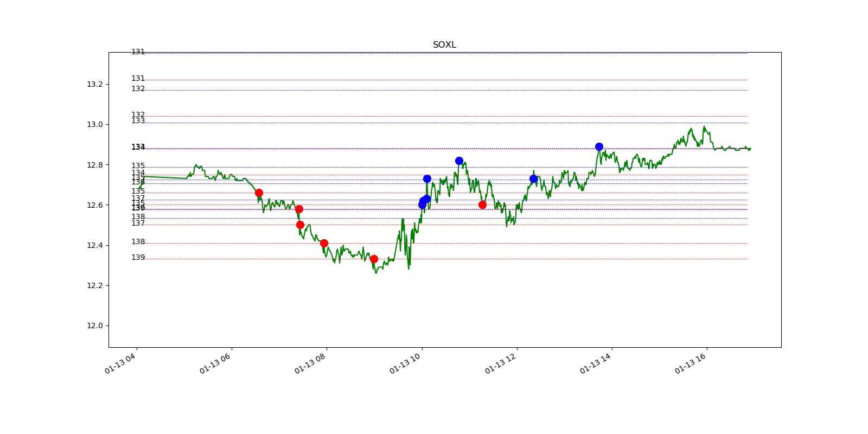Select the red marker after 11:00 at 12.6
868x434 pixels.
(482, 205)
